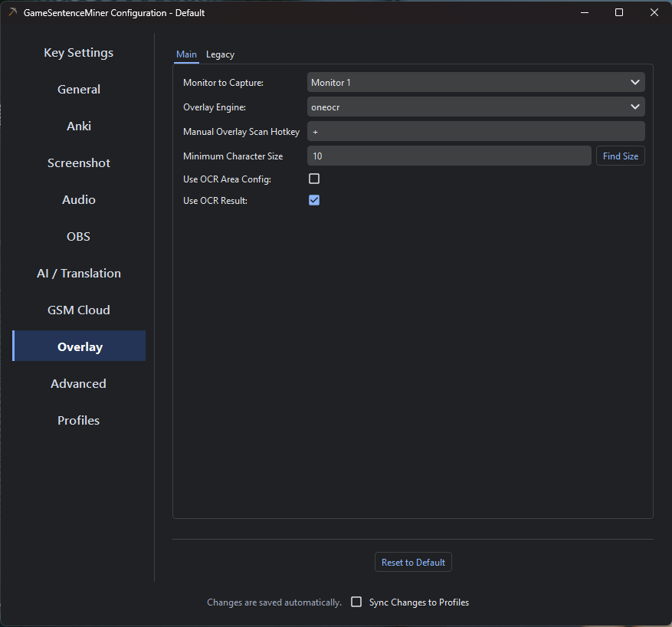
Task: Enable Use OCR Area Config checkbox
Action: 314,179
